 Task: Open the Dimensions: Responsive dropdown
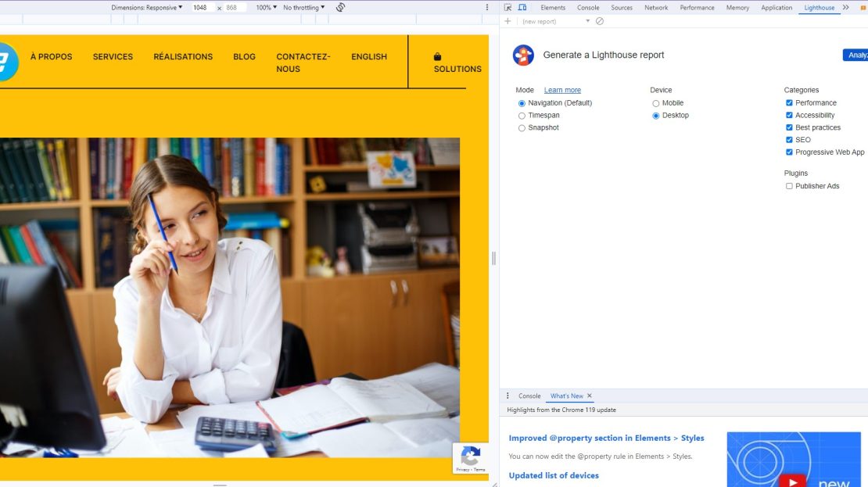tap(146, 7)
